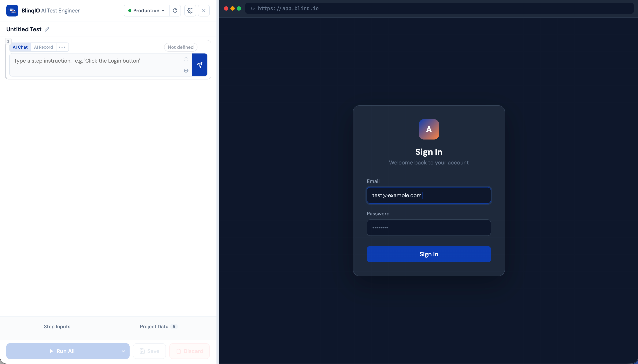Switch to the Step Inputs tab
Screen dimensions: 638x364
(x=57, y=327)
